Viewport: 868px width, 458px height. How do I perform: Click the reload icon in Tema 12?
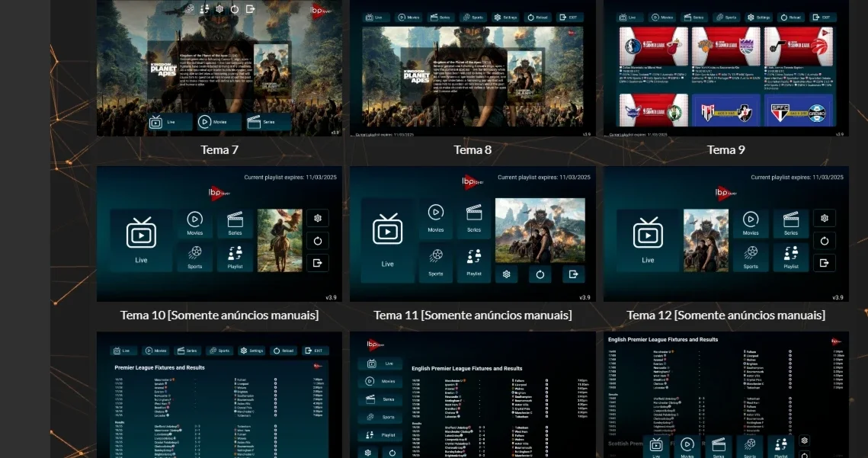(x=825, y=241)
